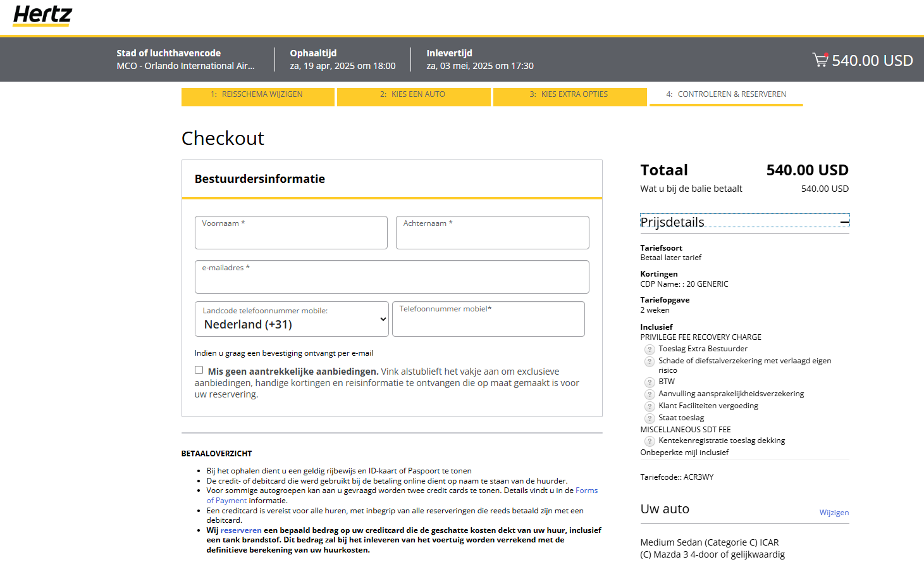
Task: Go to step 1 Reisschema wijzigen
Action: 257,94
